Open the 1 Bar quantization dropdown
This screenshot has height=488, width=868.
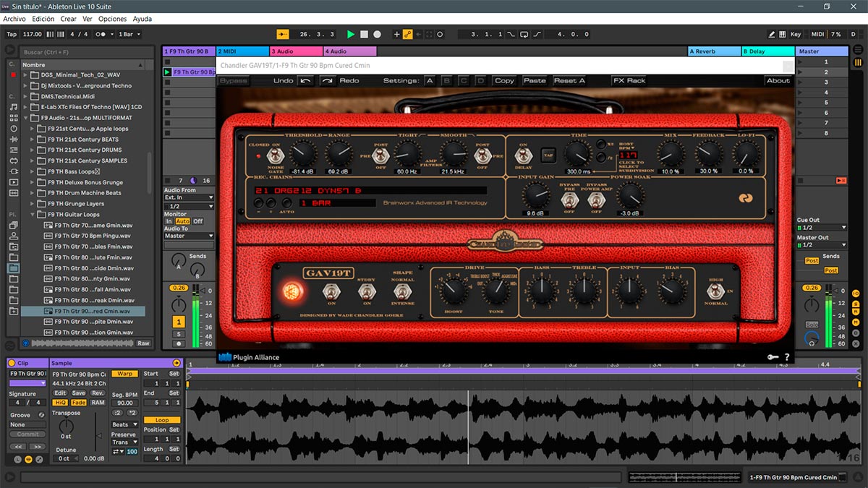(129, 34)
